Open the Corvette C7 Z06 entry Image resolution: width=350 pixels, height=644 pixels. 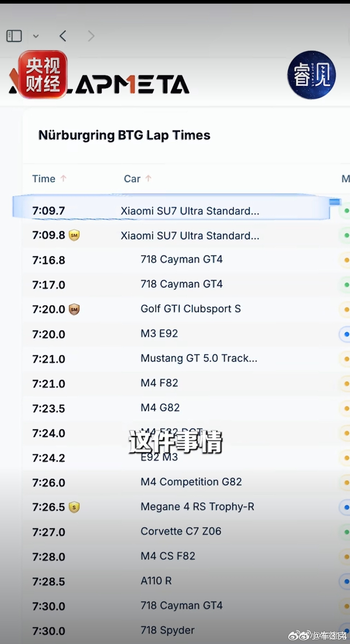(x=181, y=531)
